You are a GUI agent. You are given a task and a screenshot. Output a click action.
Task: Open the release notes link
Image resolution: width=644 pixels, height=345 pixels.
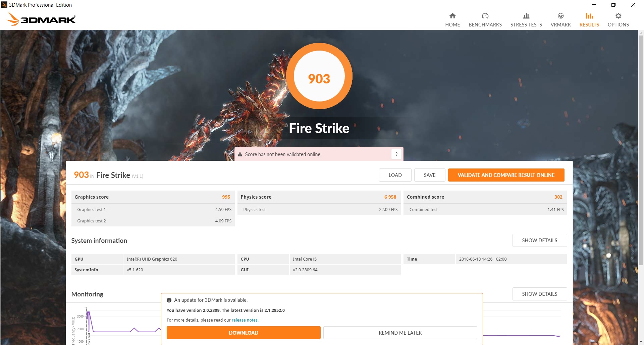pos(245,320)
